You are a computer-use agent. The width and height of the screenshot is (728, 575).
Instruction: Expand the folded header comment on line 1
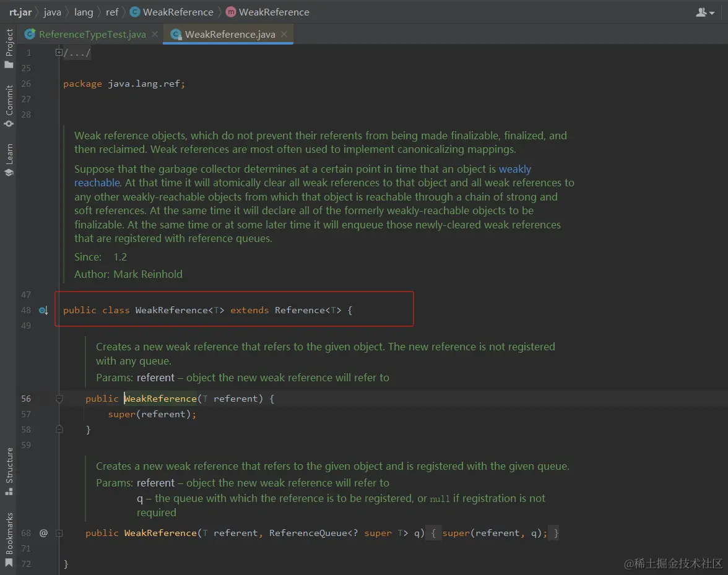pos(59,53)
